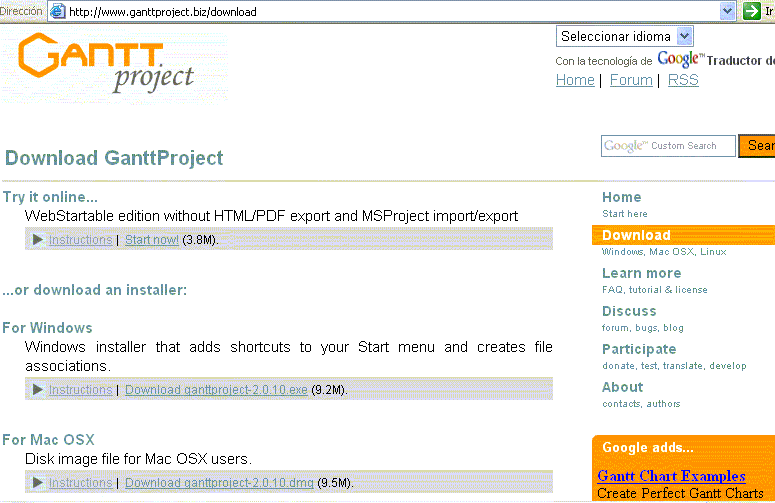Click the 'FAQ, tutorial & license' subtitle

pyautogui.click(x=654, y=290)
